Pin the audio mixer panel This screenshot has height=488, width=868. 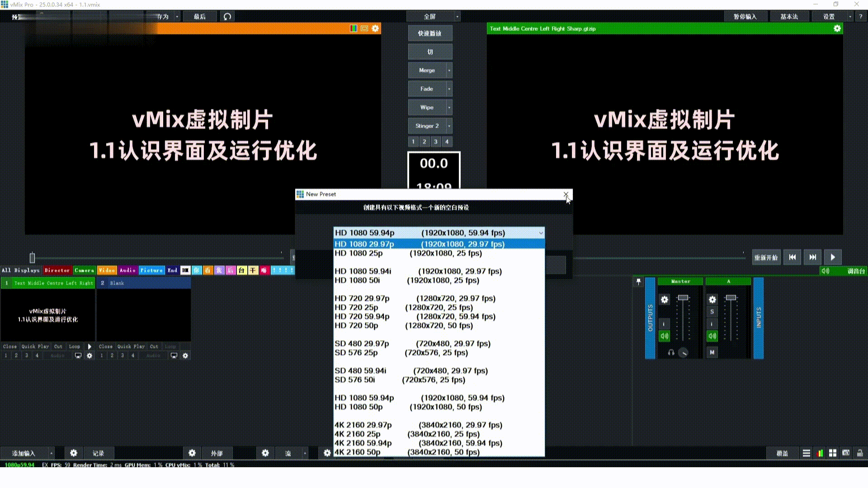[x=638, y=282]
